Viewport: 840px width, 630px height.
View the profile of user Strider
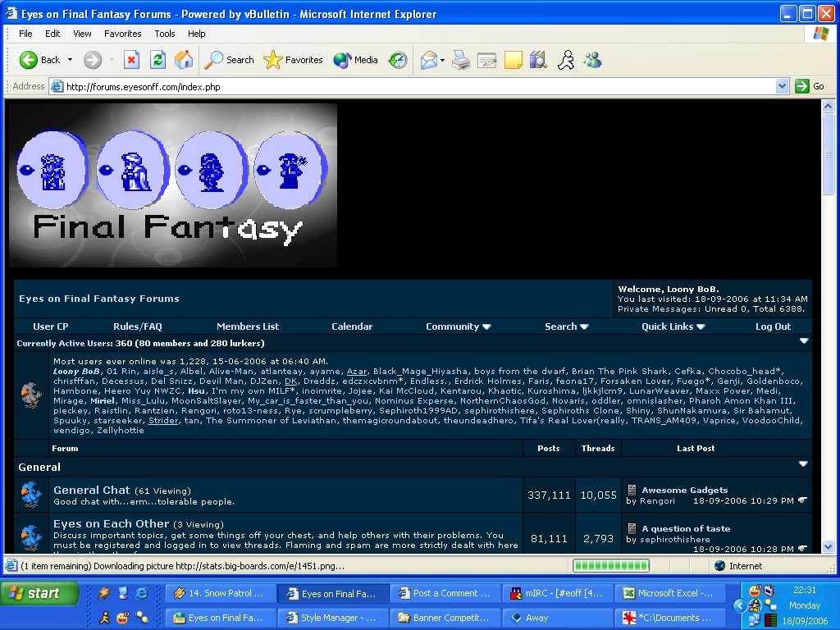163,421
